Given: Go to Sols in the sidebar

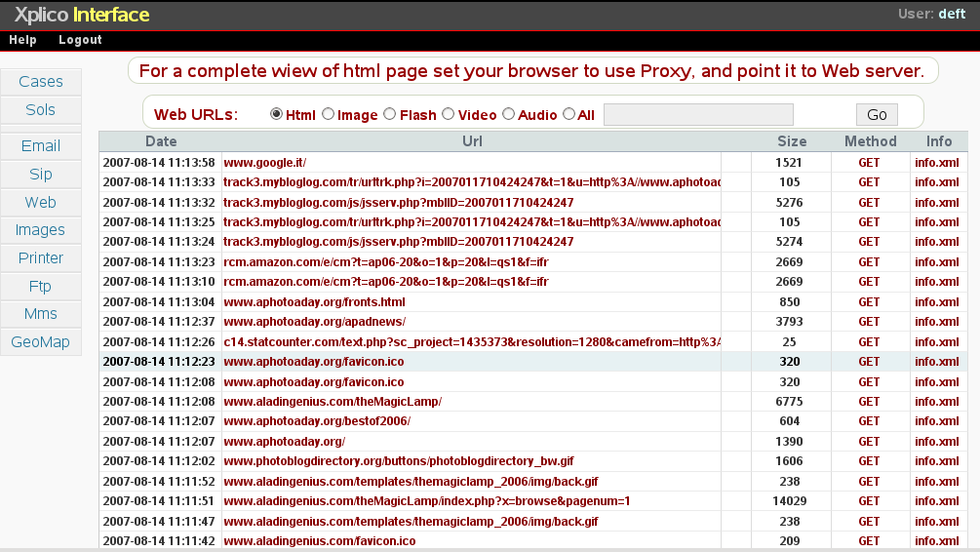Looking at the screenshot, I should point(41,110).
